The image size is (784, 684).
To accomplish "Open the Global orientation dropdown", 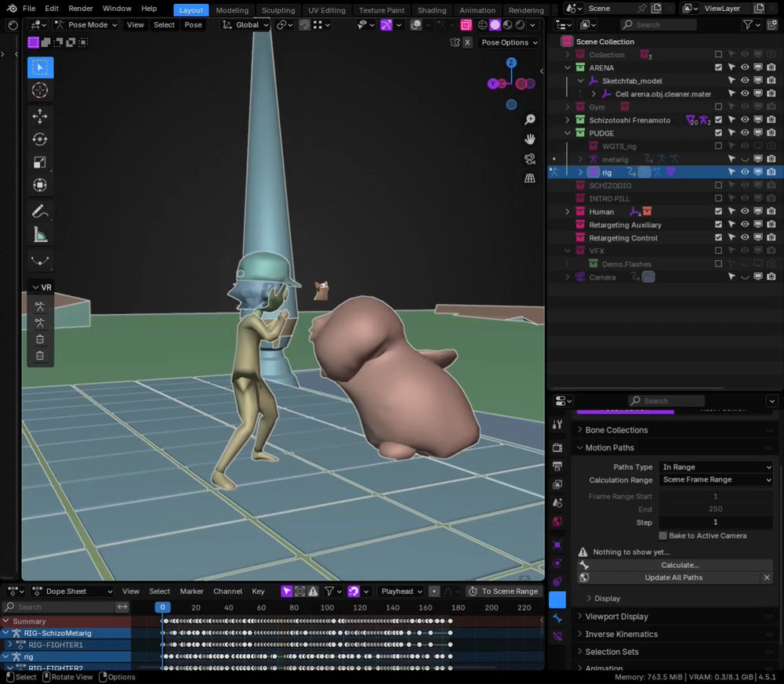I will point(245,24).
